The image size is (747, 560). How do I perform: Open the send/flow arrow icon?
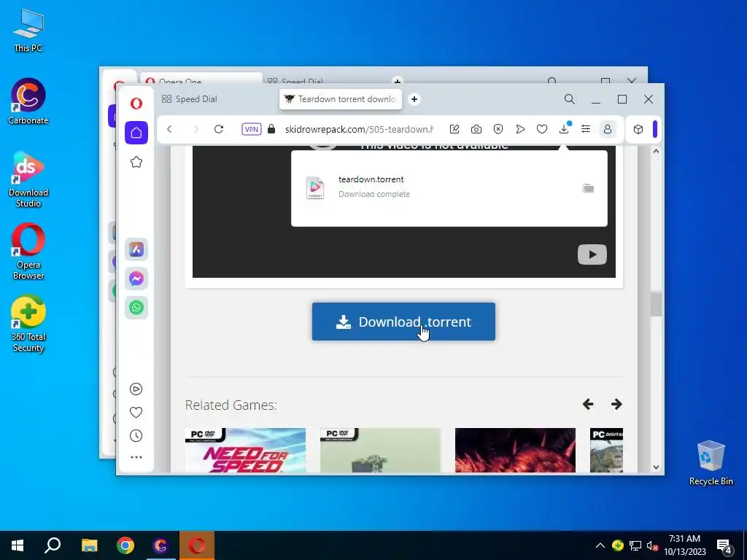point(520,129)
